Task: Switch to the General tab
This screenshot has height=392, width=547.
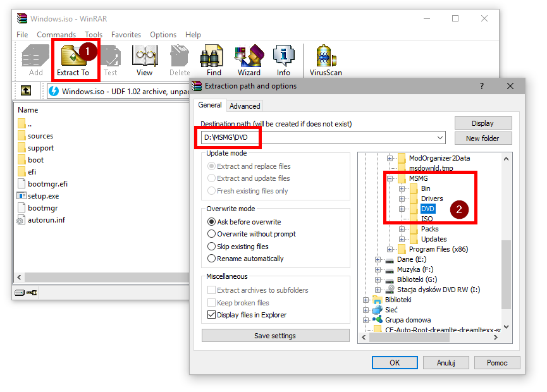Action: click(210, 105)
